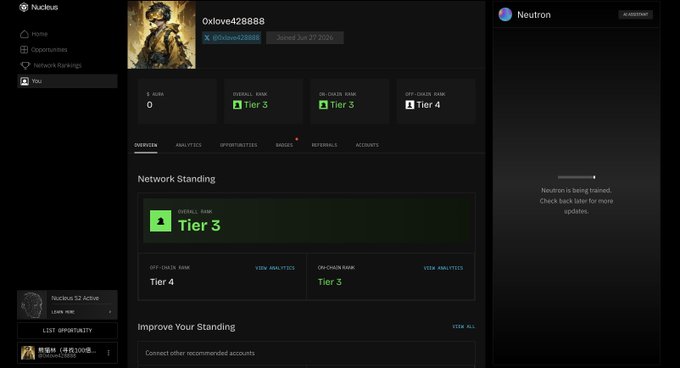Open the Opportunities tab
This screenshot has height=368, width=680.
point(239,145)
